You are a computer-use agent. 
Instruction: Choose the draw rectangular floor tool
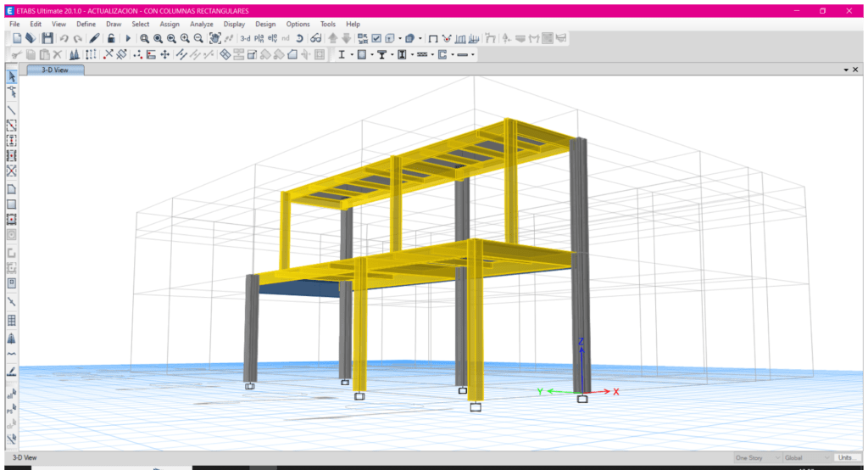11,204
